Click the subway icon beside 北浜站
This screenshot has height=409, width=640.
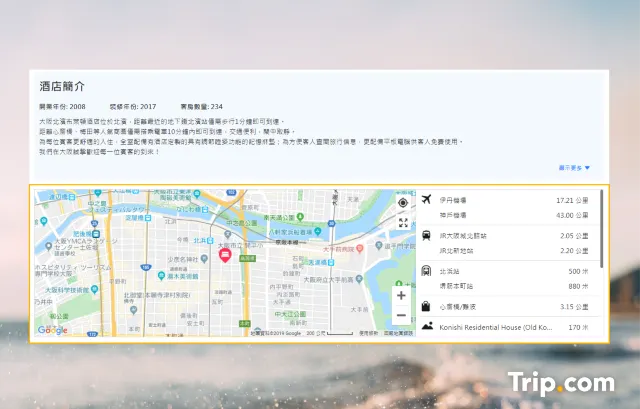(x=426, y=271)
